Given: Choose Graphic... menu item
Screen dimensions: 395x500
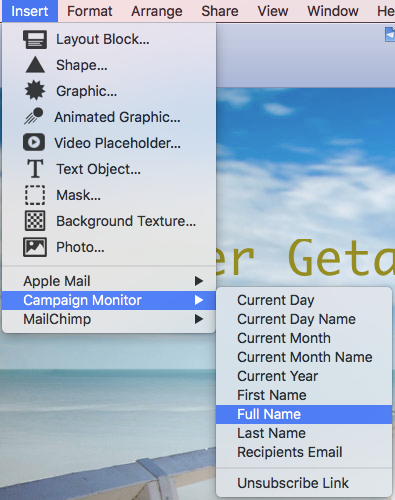Looking at the screenshot, I should (109, 91).
